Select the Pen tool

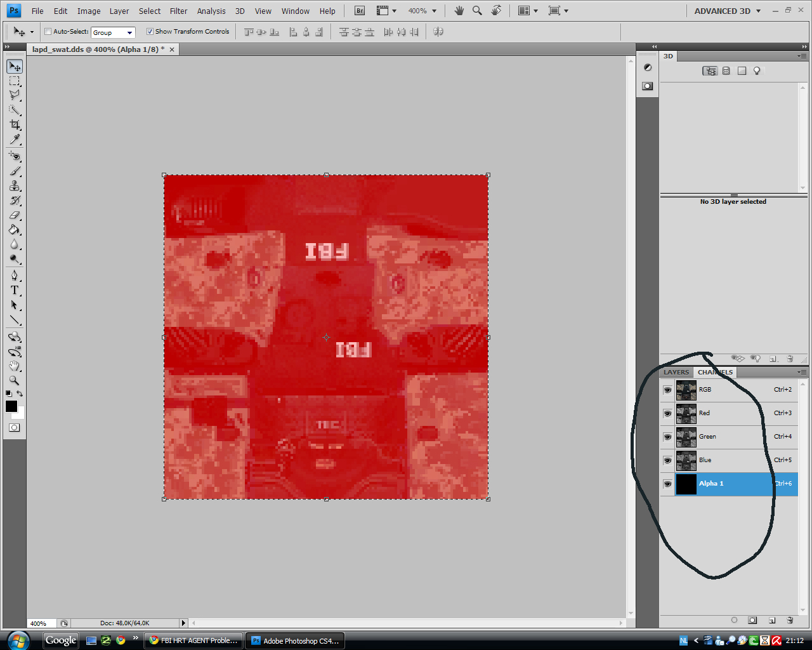tap(15, 275)
